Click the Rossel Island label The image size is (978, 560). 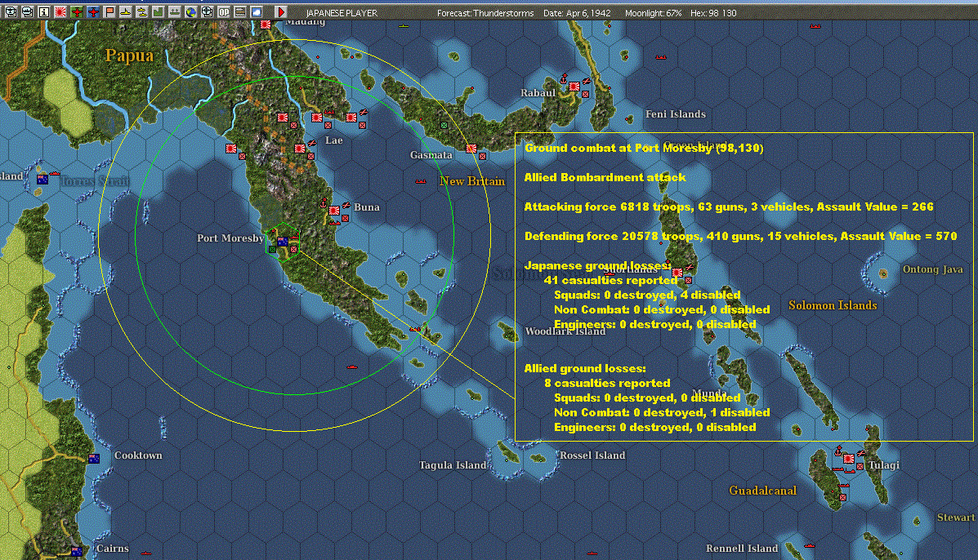coord(592,456)
